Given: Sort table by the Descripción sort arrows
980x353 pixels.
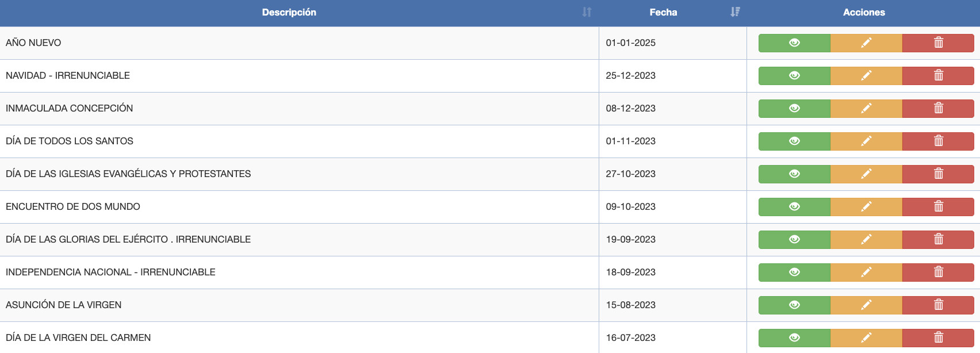Looking at the screenshot, I should (x=587, y=12).
